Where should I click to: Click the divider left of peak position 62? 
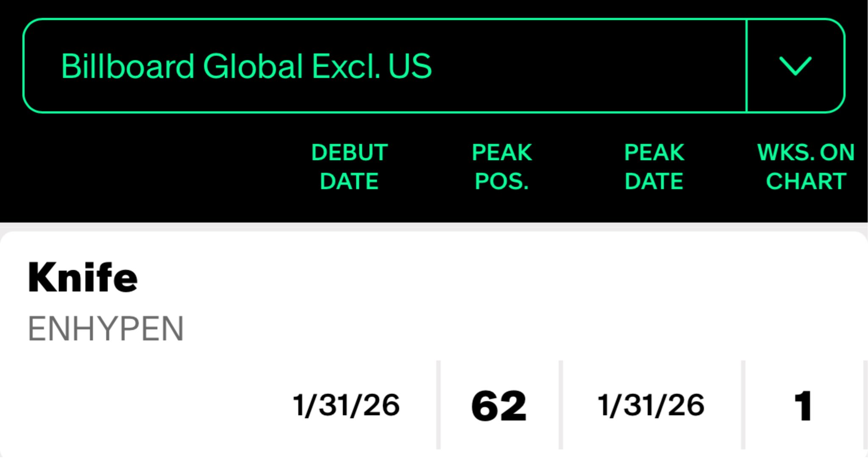click(439, 404)
